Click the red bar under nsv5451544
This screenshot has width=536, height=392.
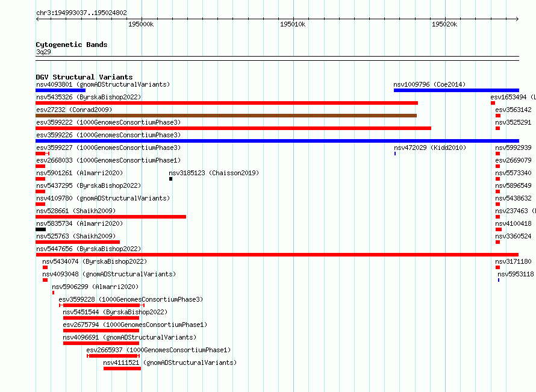tap(101, 318)
